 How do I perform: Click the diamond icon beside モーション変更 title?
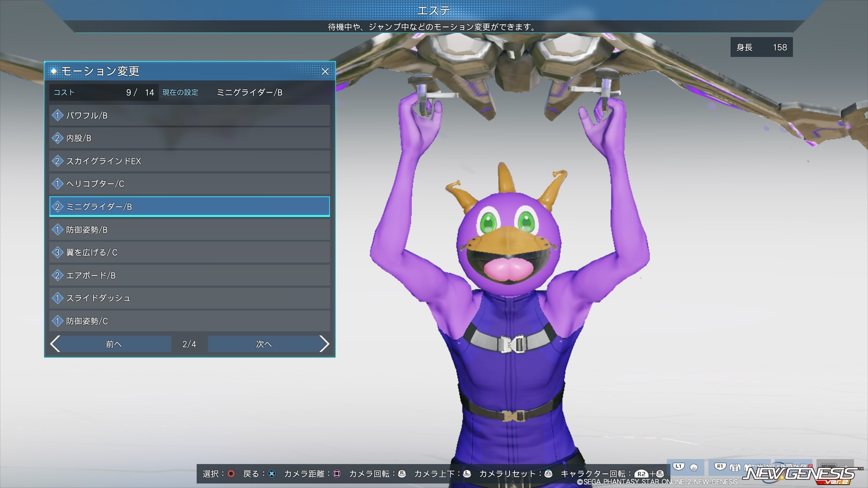click(54, 71)
